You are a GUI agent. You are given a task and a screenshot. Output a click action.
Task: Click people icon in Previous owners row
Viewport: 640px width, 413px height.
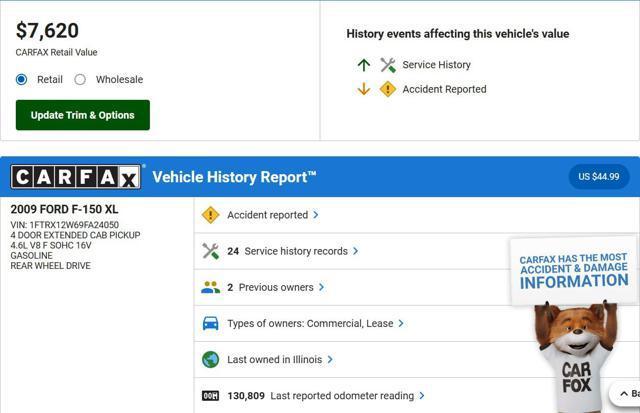[211, 287]
